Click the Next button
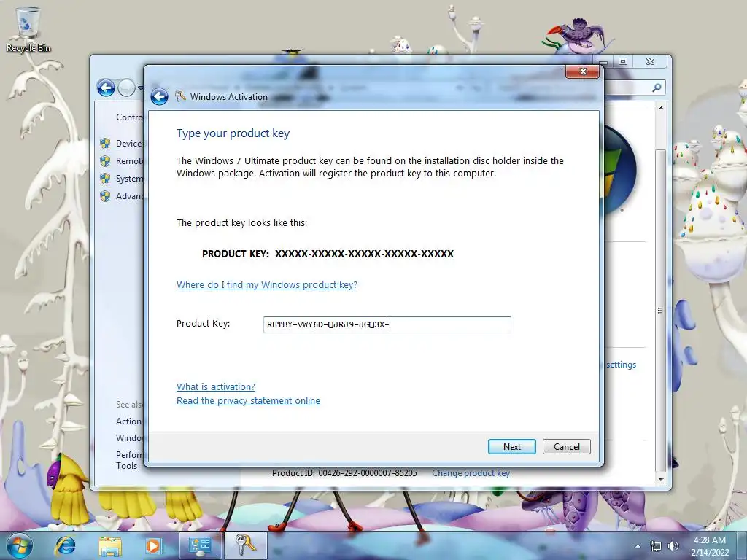This screenshot has width=747, height=560. 511,447
